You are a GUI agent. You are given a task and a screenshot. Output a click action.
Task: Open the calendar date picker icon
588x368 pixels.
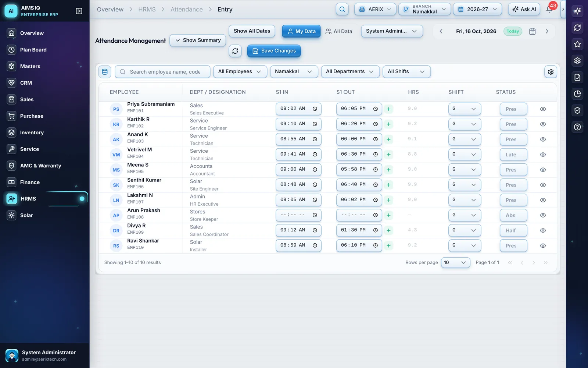point(532,31)
